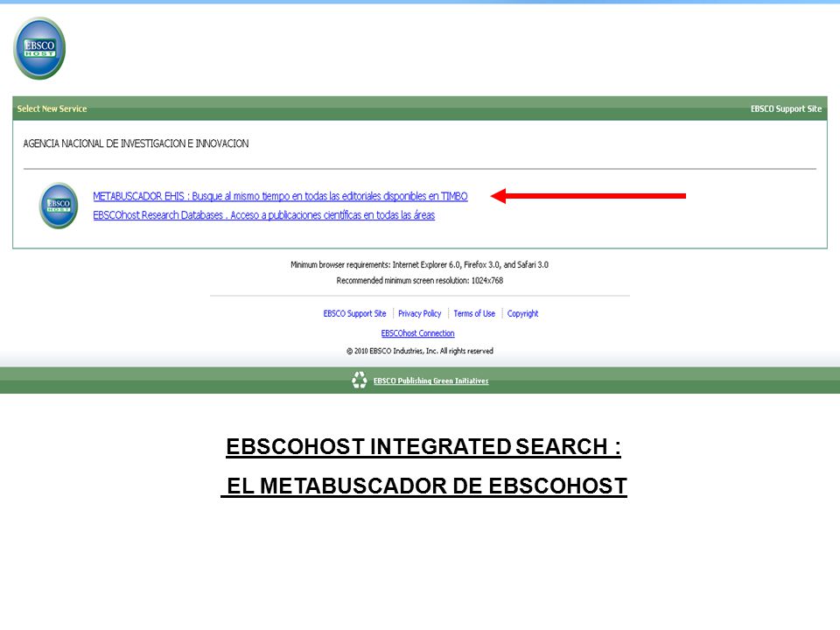This screenshot has width=840, height=630.
Task: Open the Terms of Use link
Action: 474,313
